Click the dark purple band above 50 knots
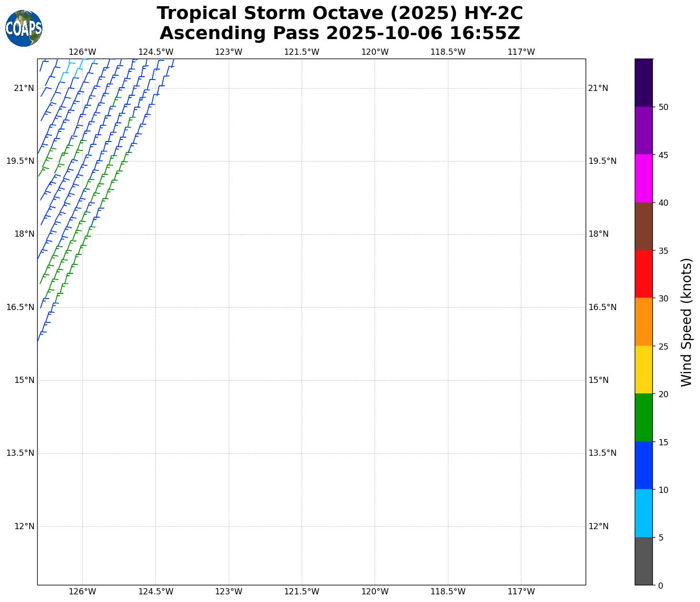700x602 pixels. click(x=643, y=82)
